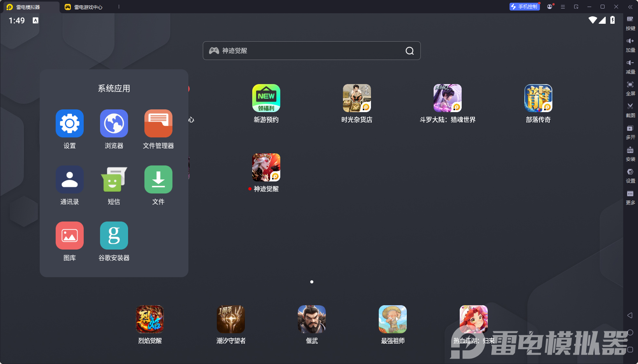Image resolution: width=638 pixels, height=364 pixels.
Task: Open emulator 设置 in the right sidebar
Action: coord(630,176)
